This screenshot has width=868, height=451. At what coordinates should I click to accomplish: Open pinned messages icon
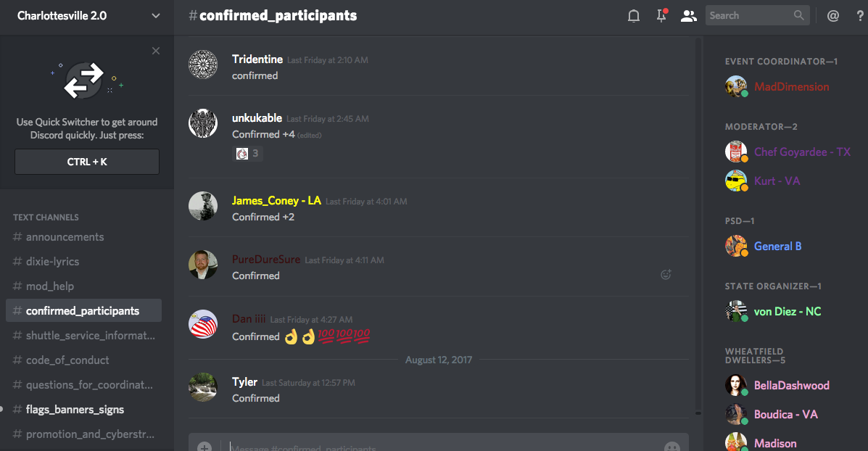(x=661, y=15)
